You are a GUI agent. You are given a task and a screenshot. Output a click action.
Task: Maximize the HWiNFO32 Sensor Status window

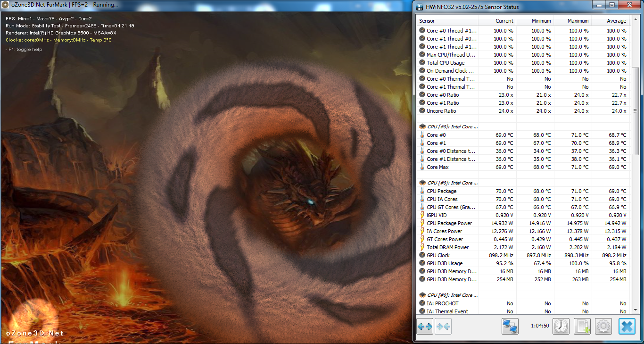pyautogui.click(x=611, y=5)
